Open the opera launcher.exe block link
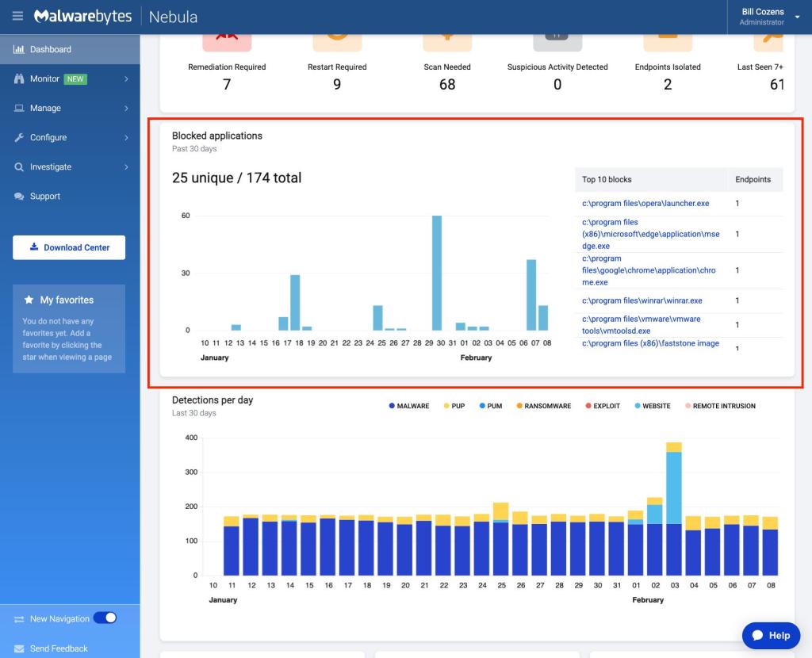 tap(645, 204)
